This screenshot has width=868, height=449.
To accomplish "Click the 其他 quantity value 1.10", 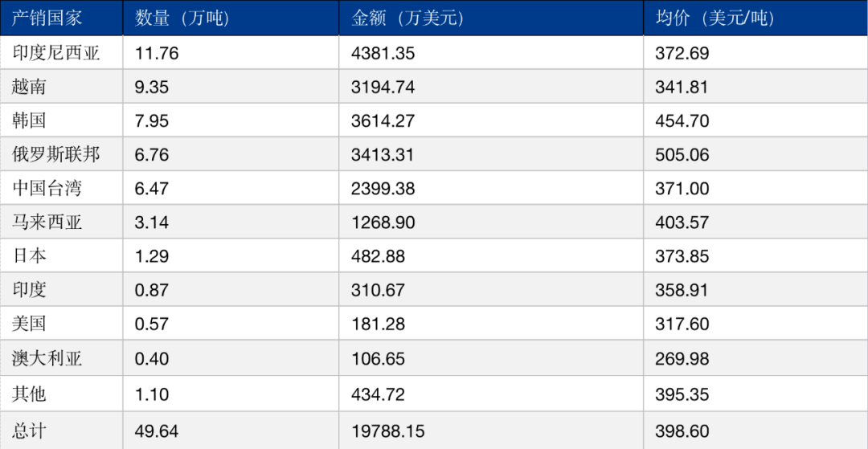I will 152,395.
